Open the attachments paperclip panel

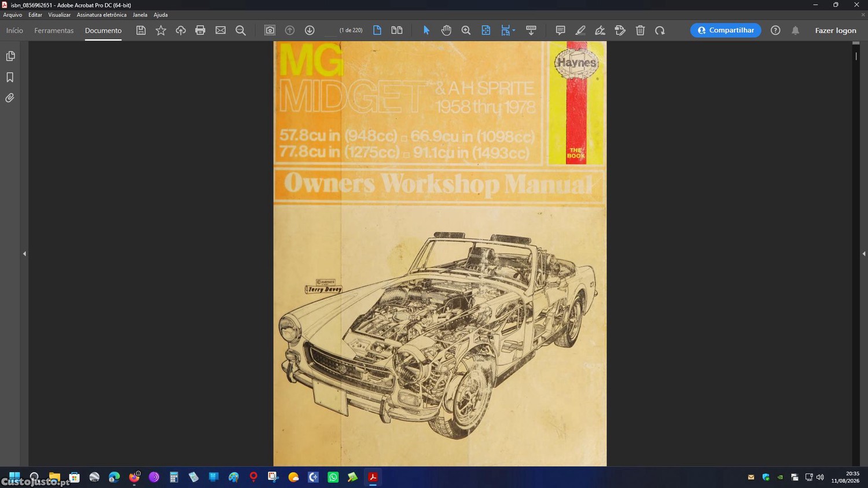[10, 98]
